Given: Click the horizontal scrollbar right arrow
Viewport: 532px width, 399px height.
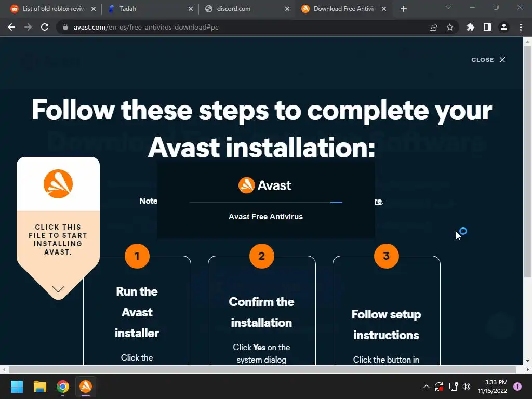Looking at the screenshot, I should click(x=527, y=369).
